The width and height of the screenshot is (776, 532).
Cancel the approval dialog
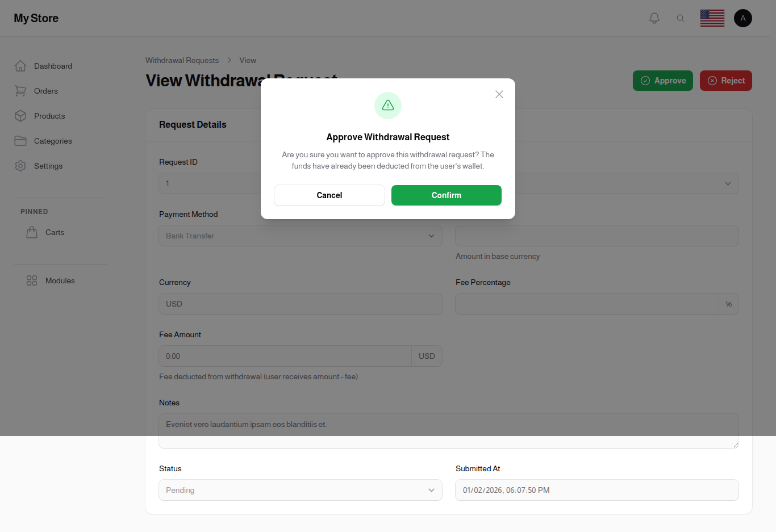pyautogui.click(x=329, y=195)
